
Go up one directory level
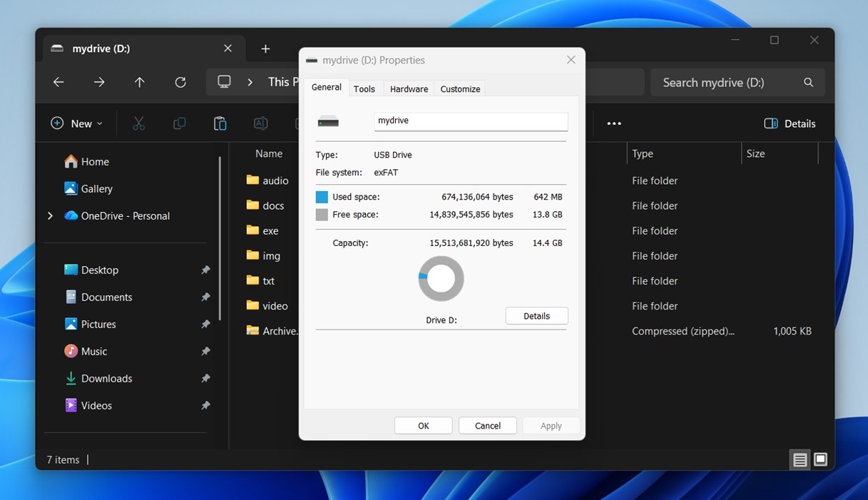pyautogui.click(x=140, y=82)
